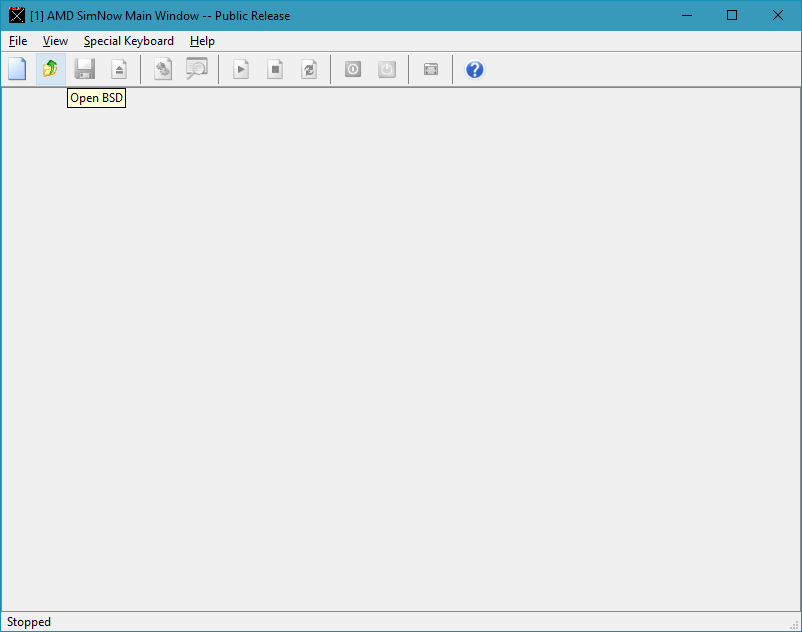Click the reset simulation refresh icon
This screenshot has width=802, height=632.
coord(309,69)
